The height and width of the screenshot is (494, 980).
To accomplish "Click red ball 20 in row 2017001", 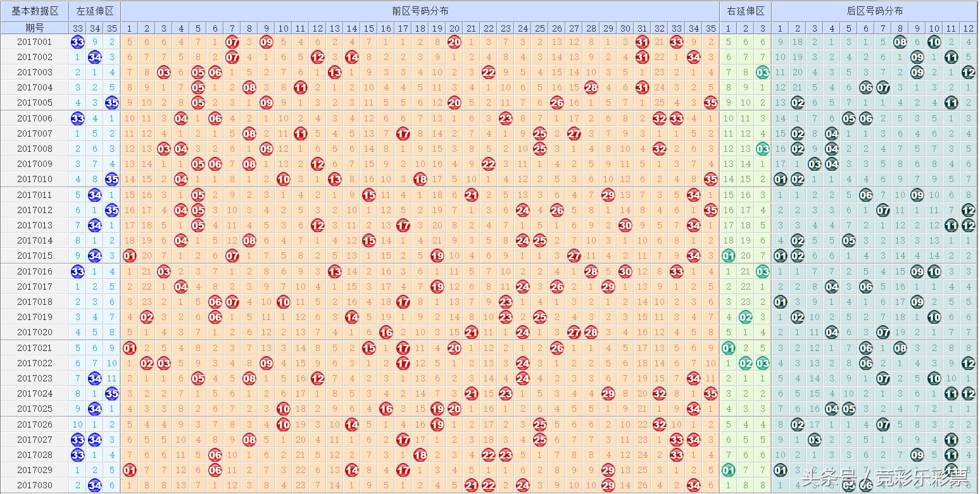I will 454,42.
